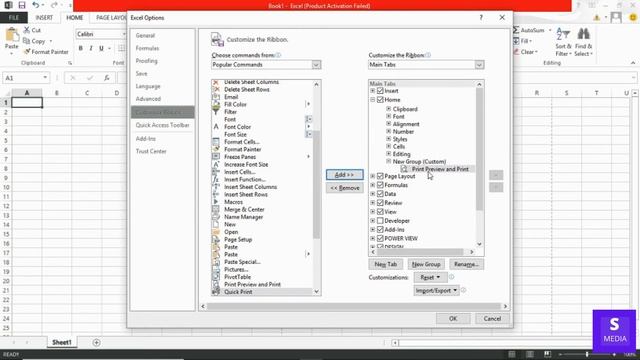Toggle Bold formatting in ribbon
640x360 pixels.
point(80,48)
